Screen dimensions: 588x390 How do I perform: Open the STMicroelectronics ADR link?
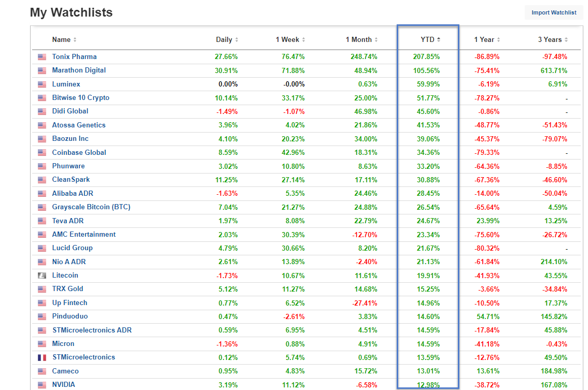tap(92, 330)
